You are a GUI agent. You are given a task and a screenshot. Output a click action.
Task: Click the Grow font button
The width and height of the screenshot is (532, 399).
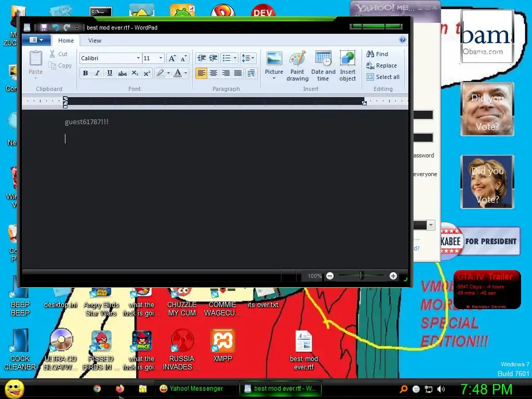[172, 58]
